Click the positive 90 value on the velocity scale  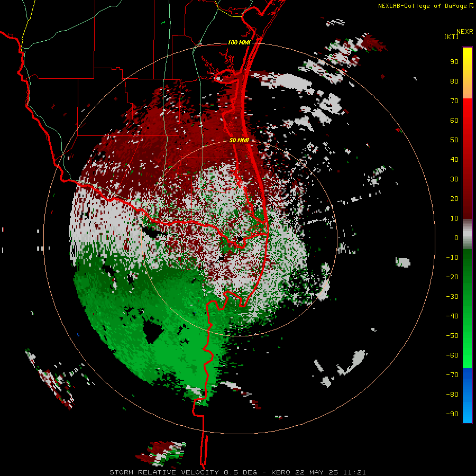pyautogui.click(x=454, y=62)
